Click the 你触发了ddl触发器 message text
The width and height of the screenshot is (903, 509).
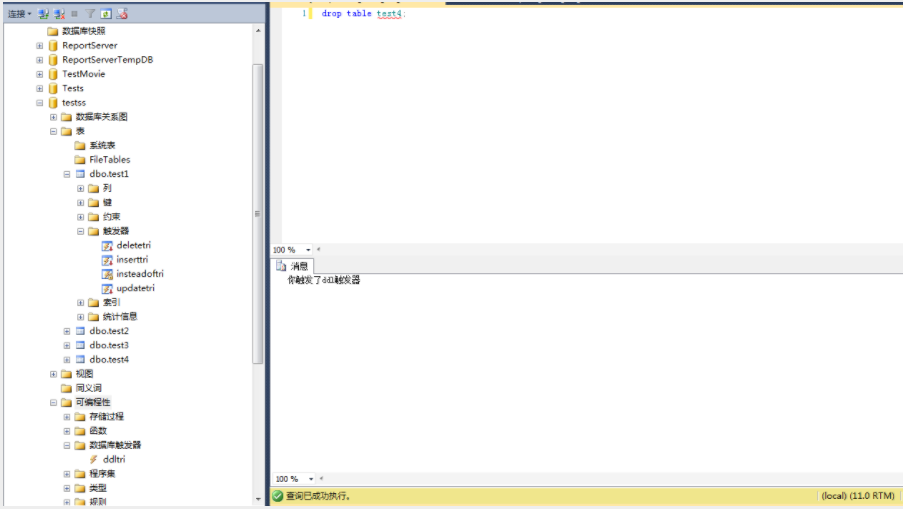(x=324, y=280)
